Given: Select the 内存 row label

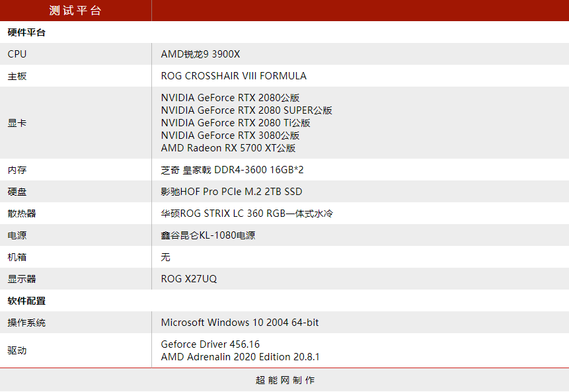Looking at the screenshot, I should coord(15,169).
